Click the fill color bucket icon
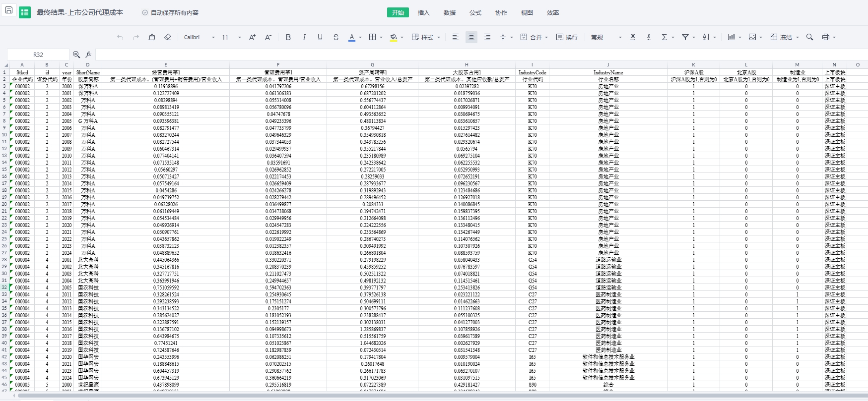Image resolution: width=868 pixels, height=401 pixels. [394, 37]
